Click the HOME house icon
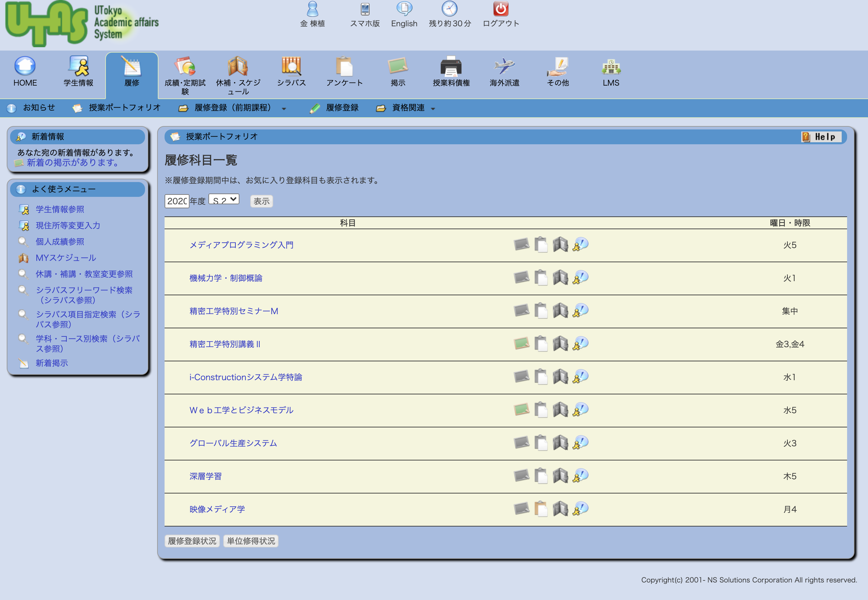868x600 pixels. [x=25, y=66]
